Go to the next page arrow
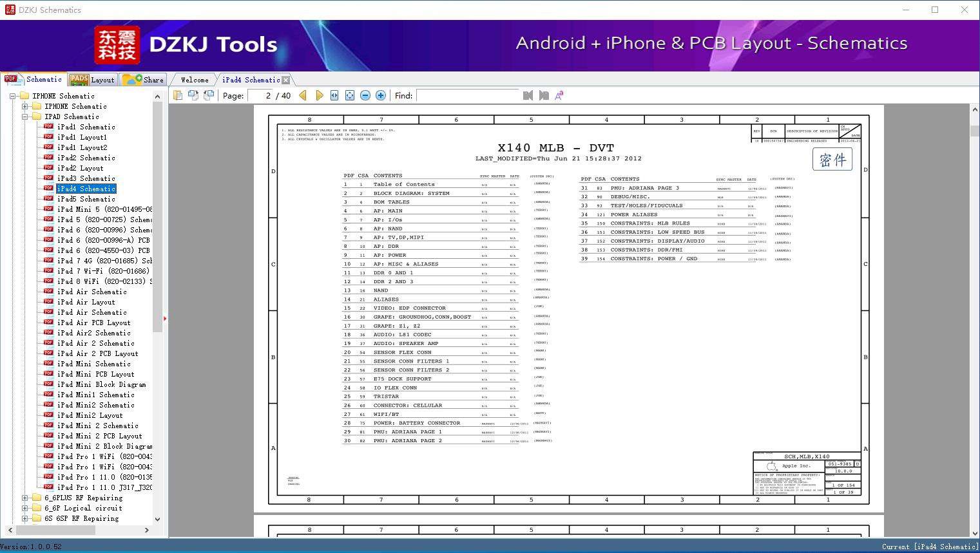 click(319, 95)
